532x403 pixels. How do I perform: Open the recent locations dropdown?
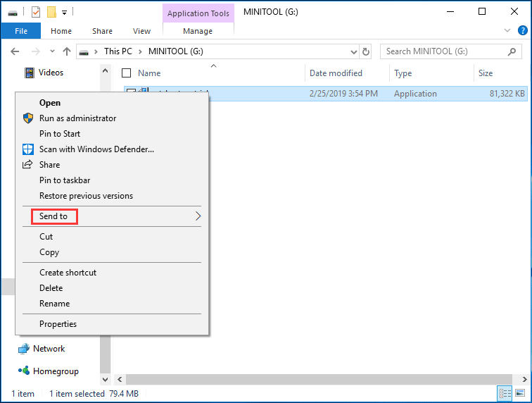[52, 51]
